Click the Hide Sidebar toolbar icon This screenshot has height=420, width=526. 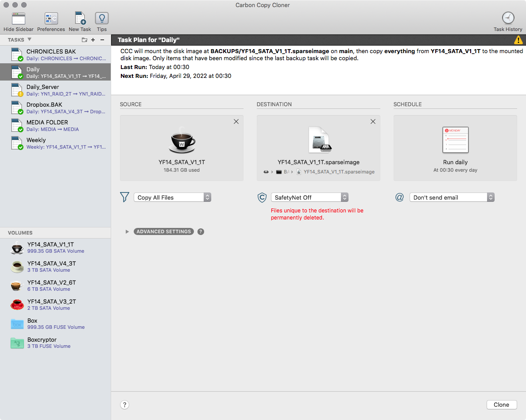19,19
